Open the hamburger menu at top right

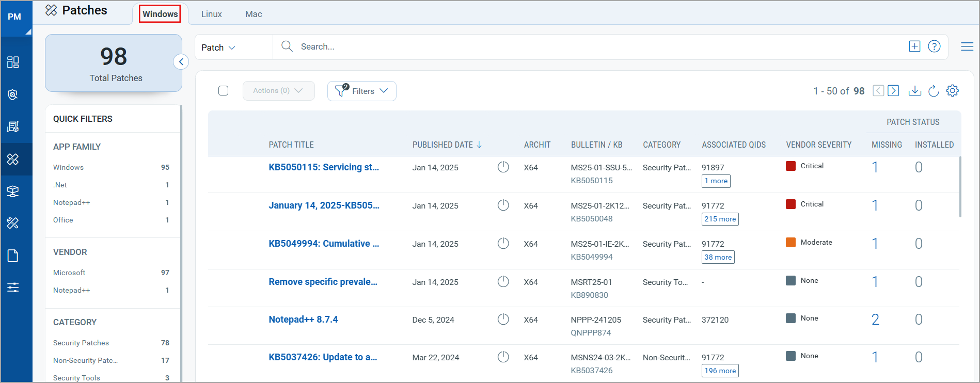tap(967, 47)
